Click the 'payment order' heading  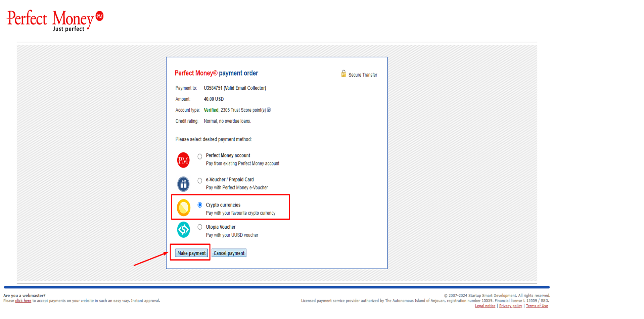point(238,73)
